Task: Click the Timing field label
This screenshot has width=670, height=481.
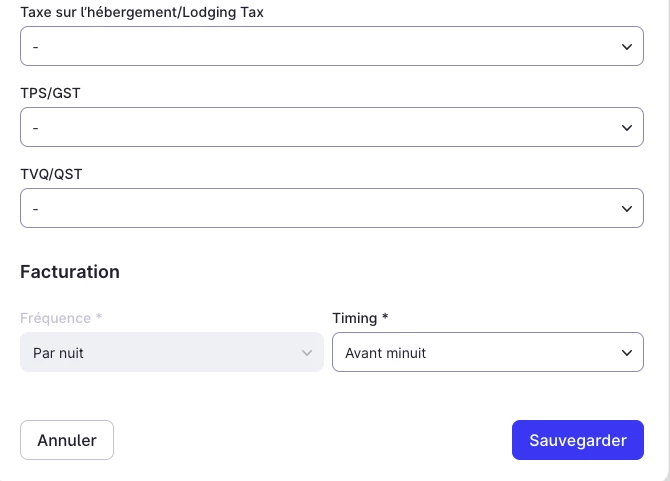Action: coord(360,318)
